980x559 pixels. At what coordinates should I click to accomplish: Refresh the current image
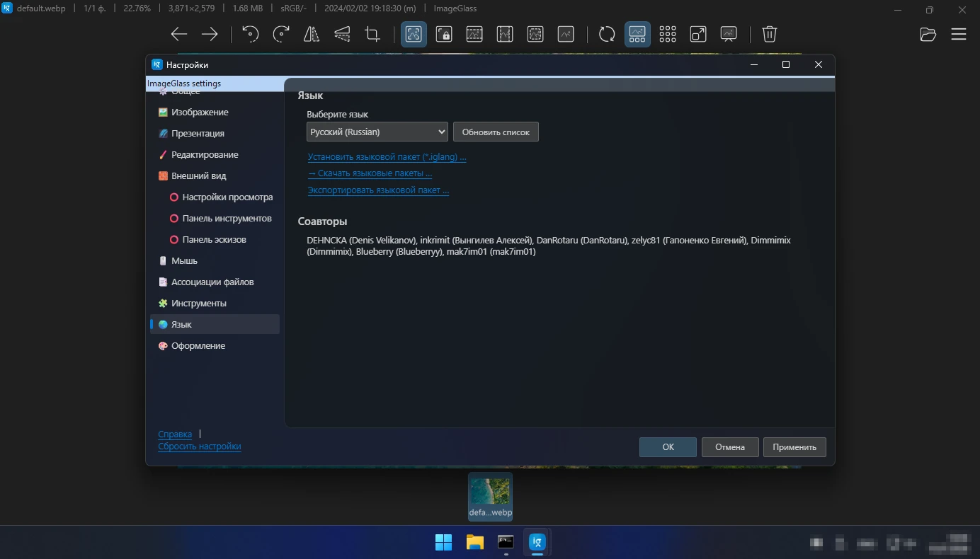pos(607,34)
